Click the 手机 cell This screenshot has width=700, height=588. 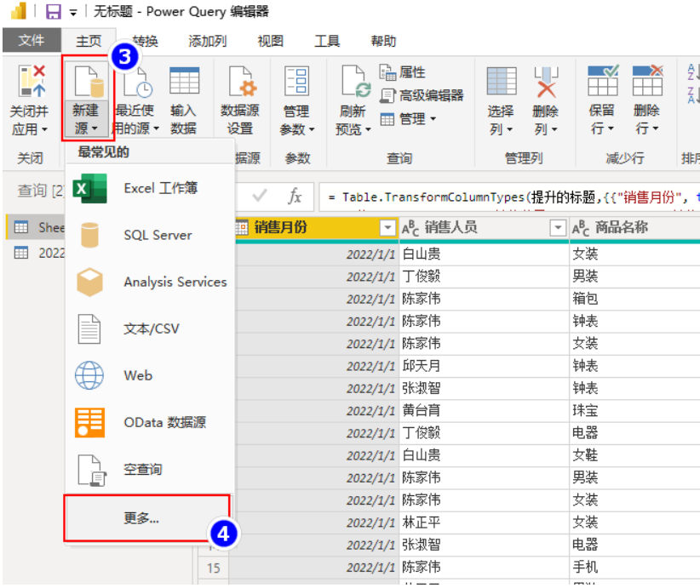[634, 568]
